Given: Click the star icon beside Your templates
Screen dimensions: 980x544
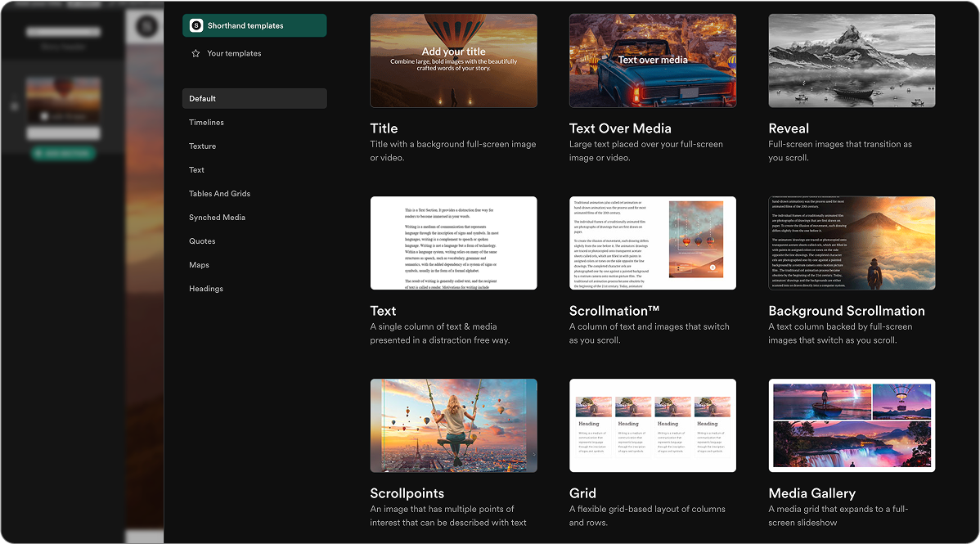Looking at the screenshot, I should (x=195, y=52).
